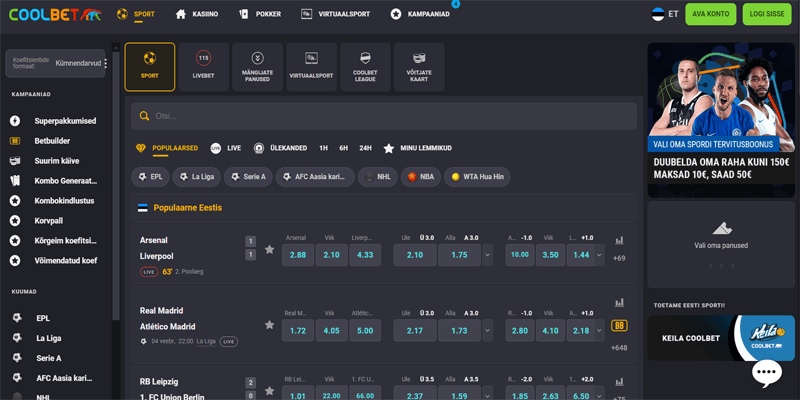Open Kampaaniad in top navigation
The height and width of the screenshot is (400, 800).
coord(420,14)
